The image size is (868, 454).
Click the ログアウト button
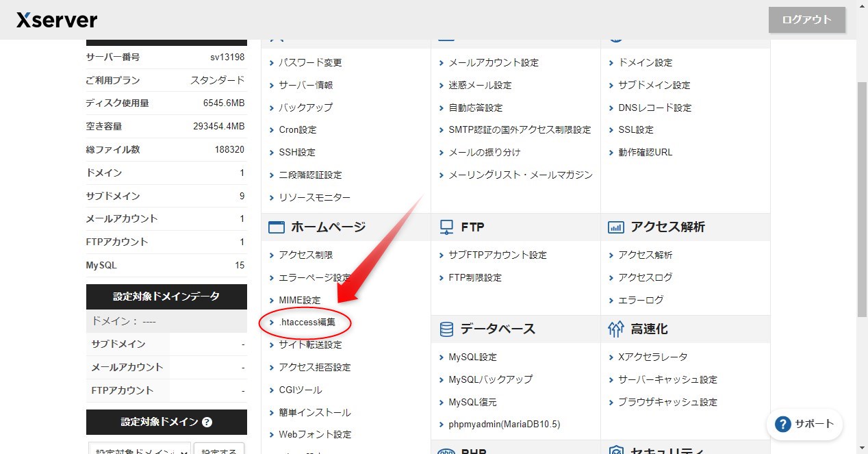pos(806,20)
